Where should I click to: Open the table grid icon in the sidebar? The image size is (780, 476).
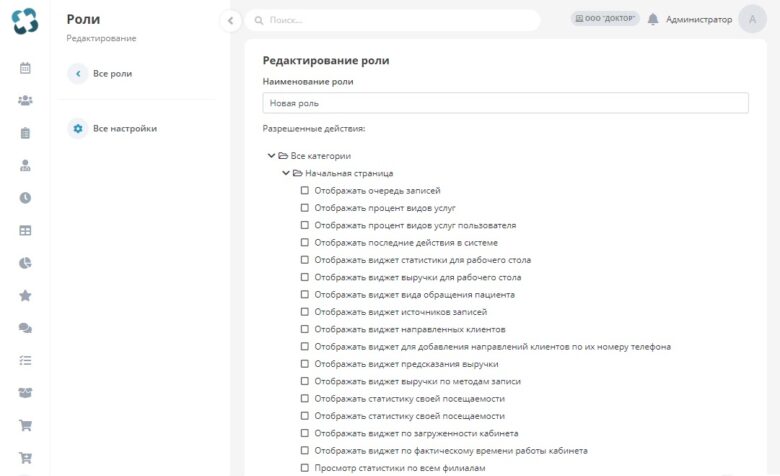[x=25, y=231]
